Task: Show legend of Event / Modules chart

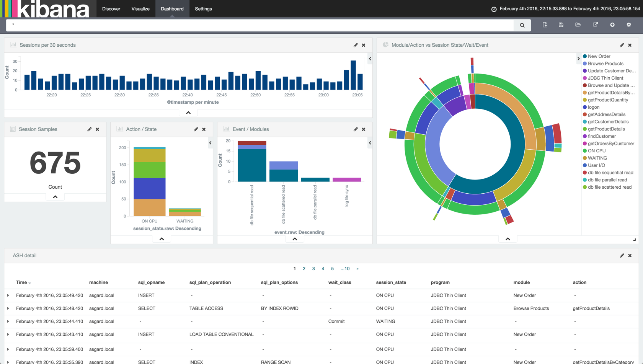Action: [x=370, y=143]
